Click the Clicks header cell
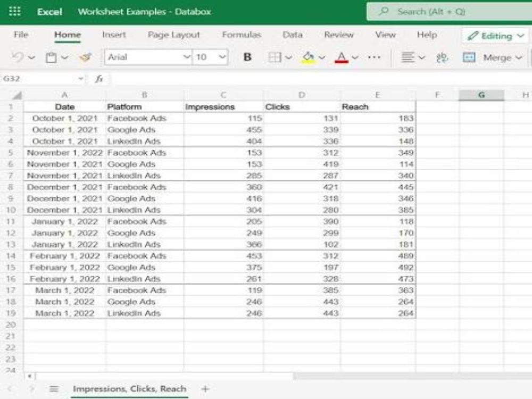532x399 pixels. [x=302, y=107]
